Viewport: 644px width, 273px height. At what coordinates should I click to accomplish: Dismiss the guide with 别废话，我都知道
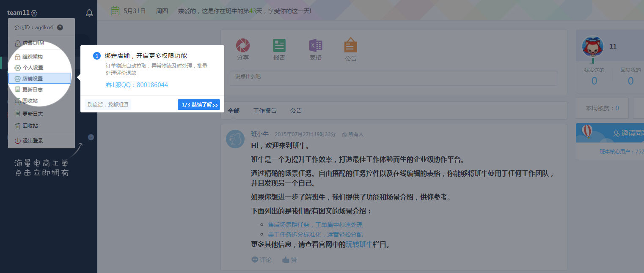pyautogui.click(x=108, y=105)
